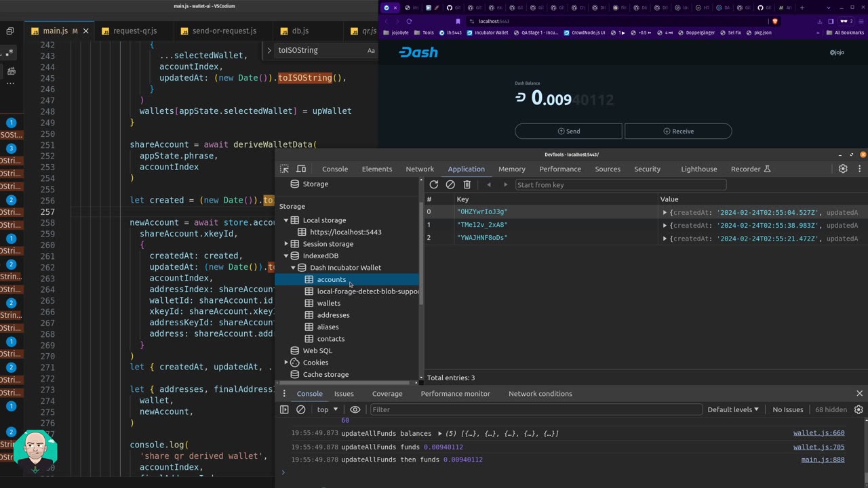
Task: Reload the localhost page in browser
Action: pyautogui.click(x=409, y=21)
